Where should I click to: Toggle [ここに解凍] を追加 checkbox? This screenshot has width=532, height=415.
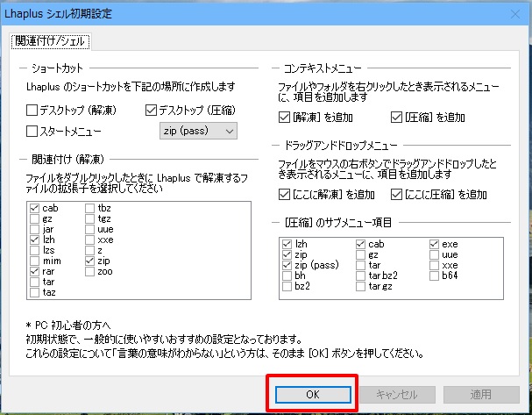click(284, 194)
